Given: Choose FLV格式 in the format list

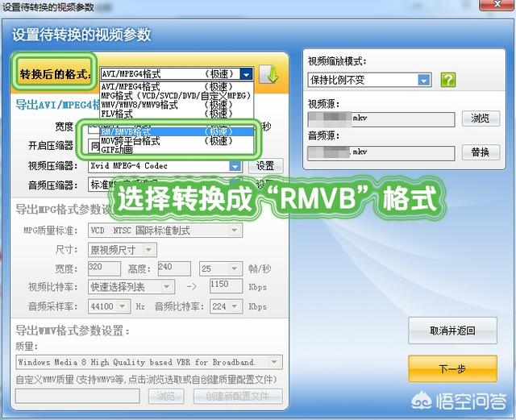Looking at the screenshot, I should click(177, 114).
